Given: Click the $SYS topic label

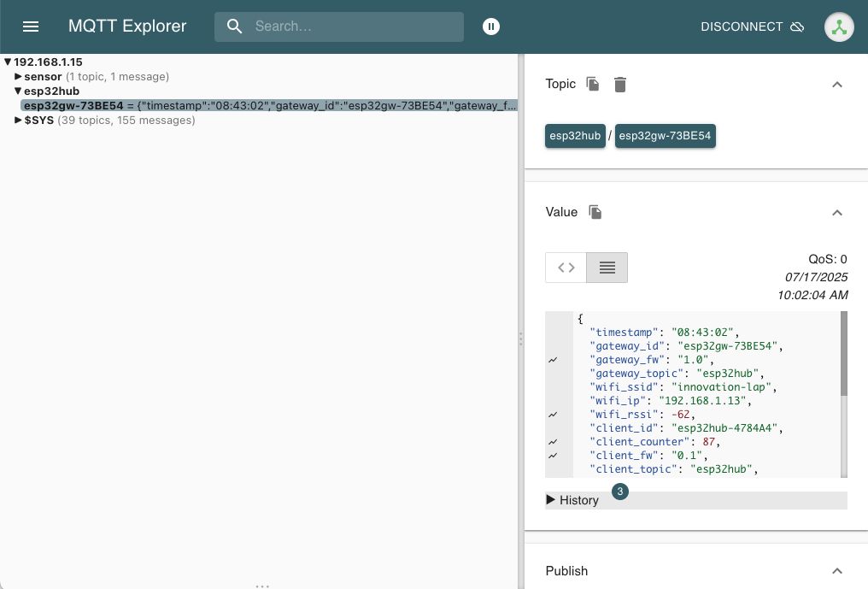Looking at the screenshot, I should pos(38,120).
